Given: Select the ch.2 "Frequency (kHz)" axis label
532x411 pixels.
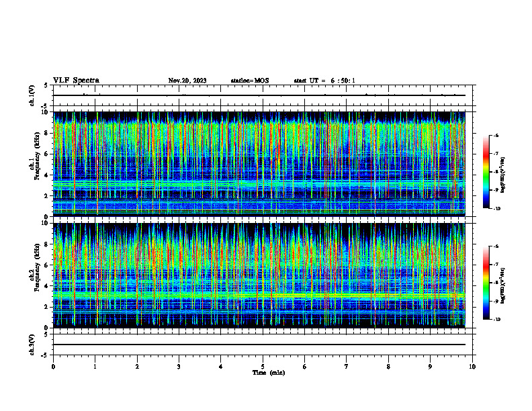Looking at the screenshot, I should coord(38,267).
